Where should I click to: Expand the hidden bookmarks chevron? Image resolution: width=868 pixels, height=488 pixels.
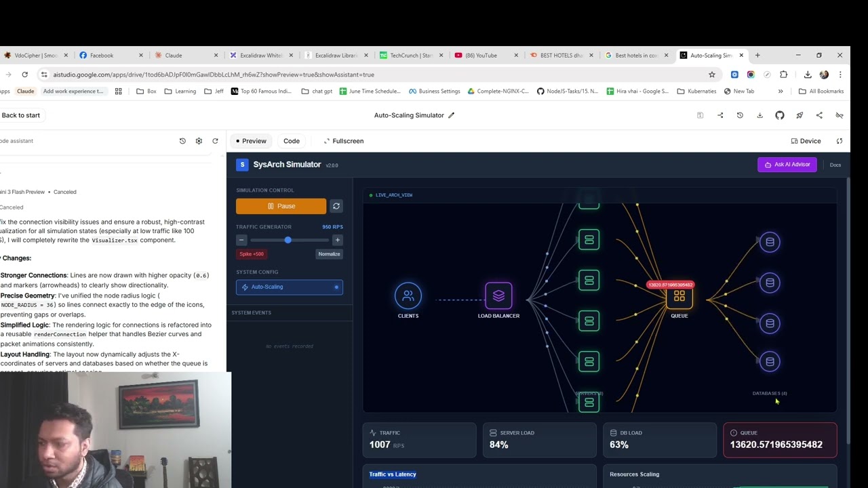pyautogui.click(x=781, y=91)
